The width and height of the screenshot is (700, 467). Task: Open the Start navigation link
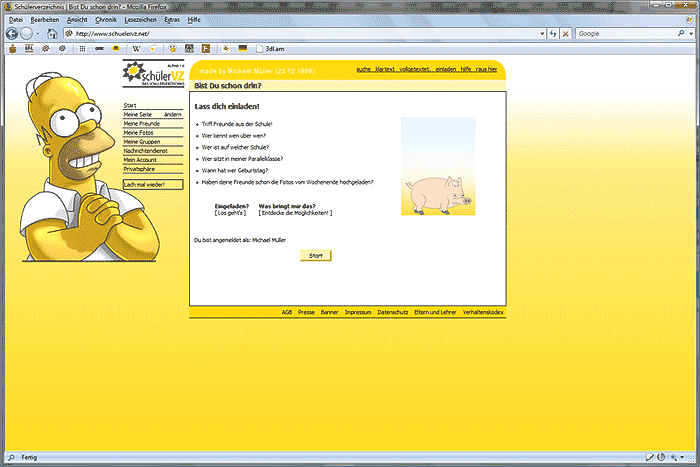(130, 105)
